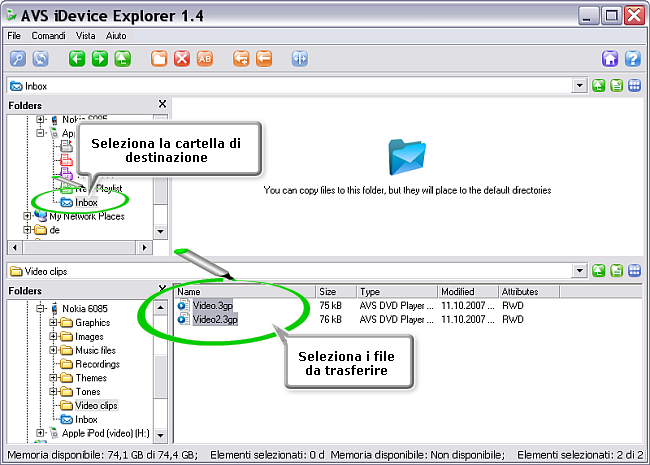The width and height of the screenshot is (650, 465).
Task: Select the Music files folder label
Action: coord(95,350)
